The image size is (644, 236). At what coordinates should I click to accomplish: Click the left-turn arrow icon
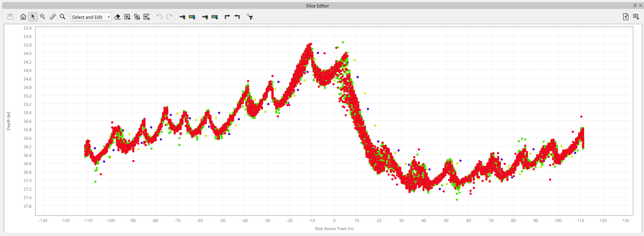click(237, 17)
